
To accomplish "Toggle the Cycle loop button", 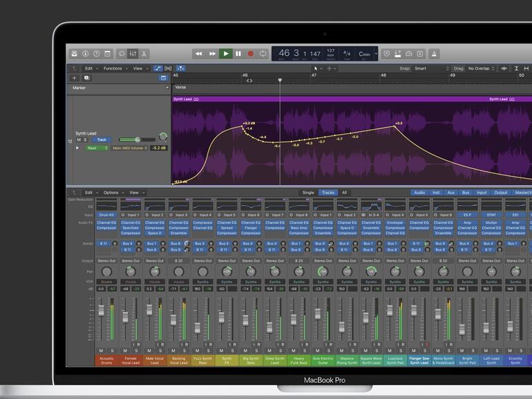I will pos(263,54).
